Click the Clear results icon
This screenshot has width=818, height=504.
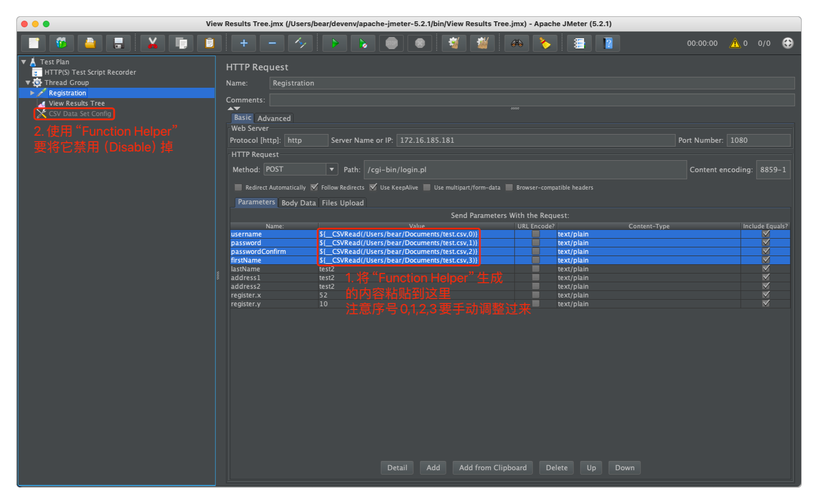454,43
